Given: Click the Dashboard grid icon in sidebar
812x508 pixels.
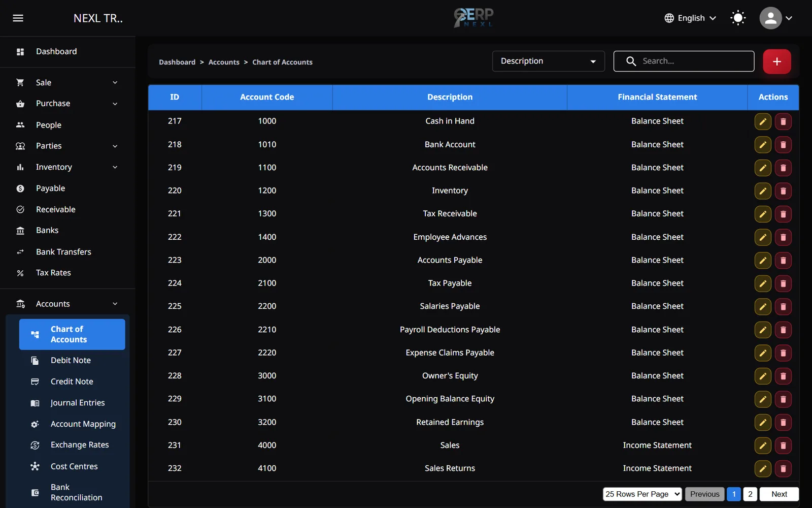Looking at the screenshot, I should [x=20, y=52].
